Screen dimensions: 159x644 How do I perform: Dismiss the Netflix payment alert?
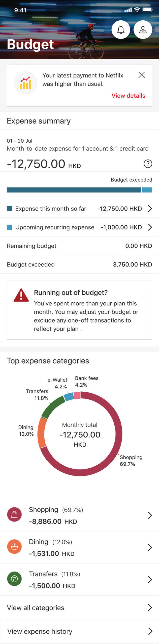click(142, 75)
